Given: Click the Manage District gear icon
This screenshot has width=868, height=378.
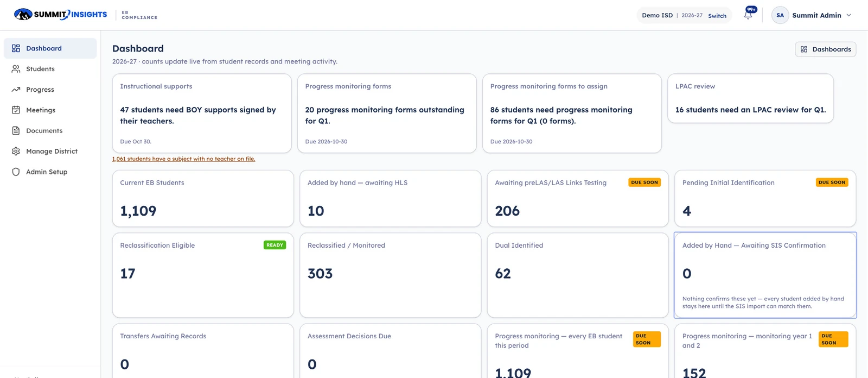Looking at the screenshot, I should tap(16, 152).
